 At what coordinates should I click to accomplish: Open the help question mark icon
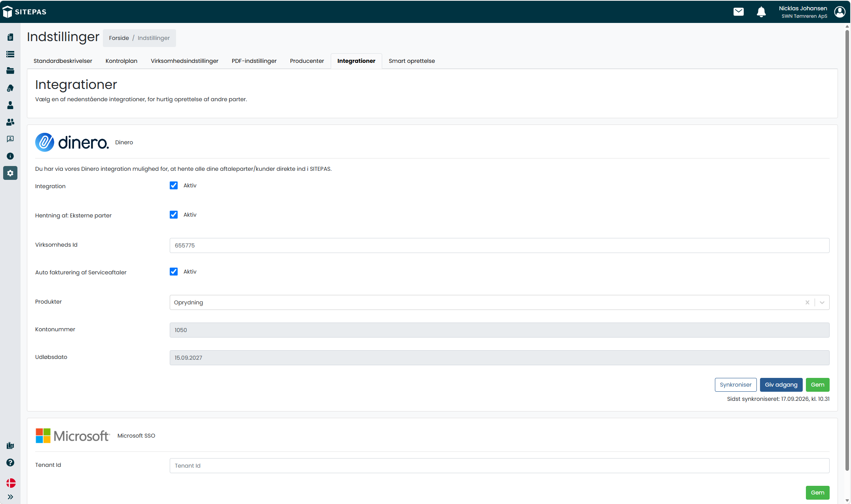pos(10,462)
